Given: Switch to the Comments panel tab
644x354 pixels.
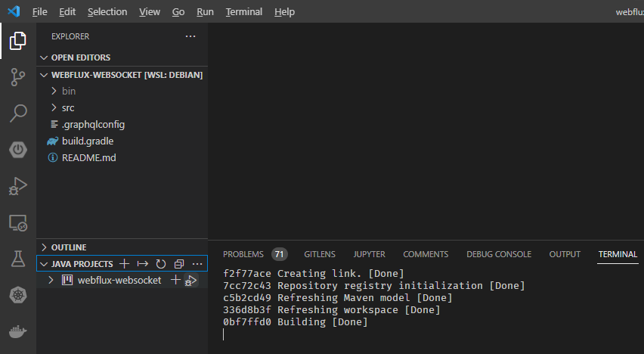Looking at the screenshot, I should pos(426,254).
